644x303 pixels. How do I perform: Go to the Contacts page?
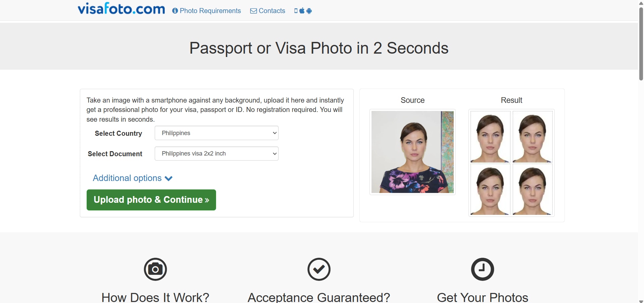tap(272, 11)
